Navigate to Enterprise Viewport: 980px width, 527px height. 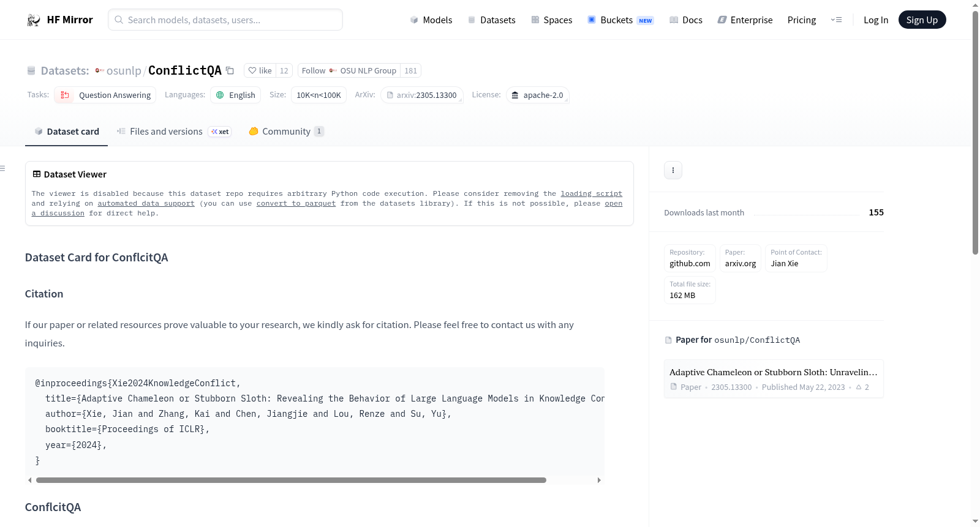pos(745,20)
